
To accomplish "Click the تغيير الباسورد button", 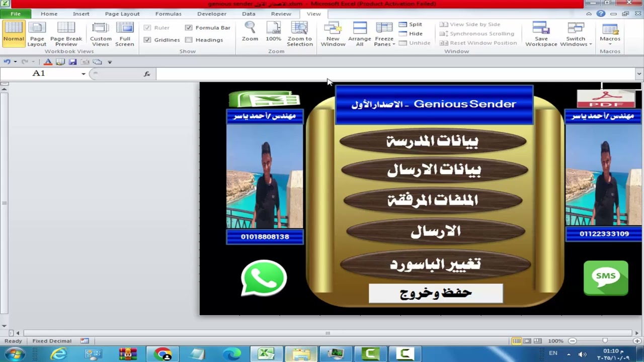I will [x=435, y=263].
